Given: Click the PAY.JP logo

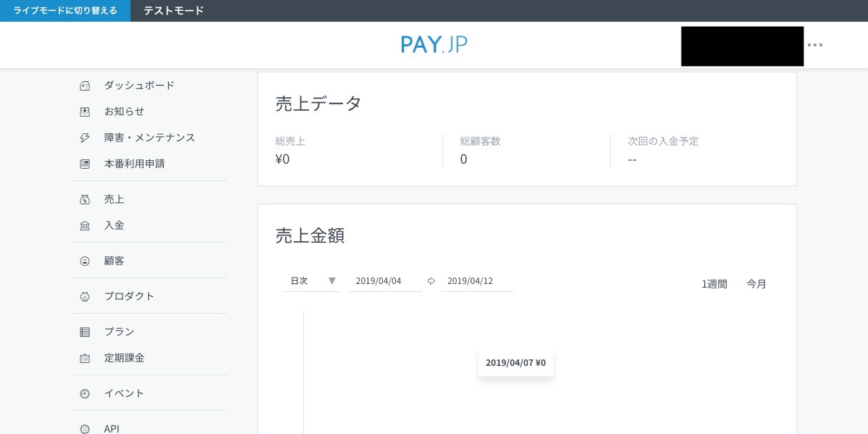Looking at the screenshot, I should (434, 44).
